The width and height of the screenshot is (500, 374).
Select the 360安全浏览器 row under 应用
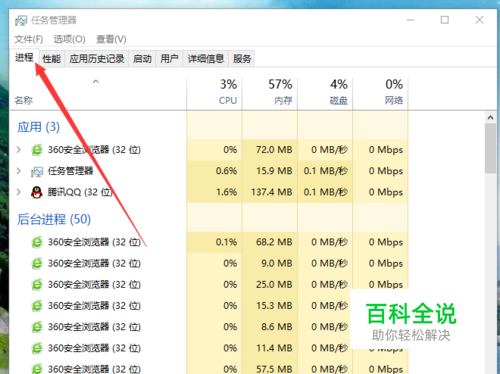tap(208, 150)
